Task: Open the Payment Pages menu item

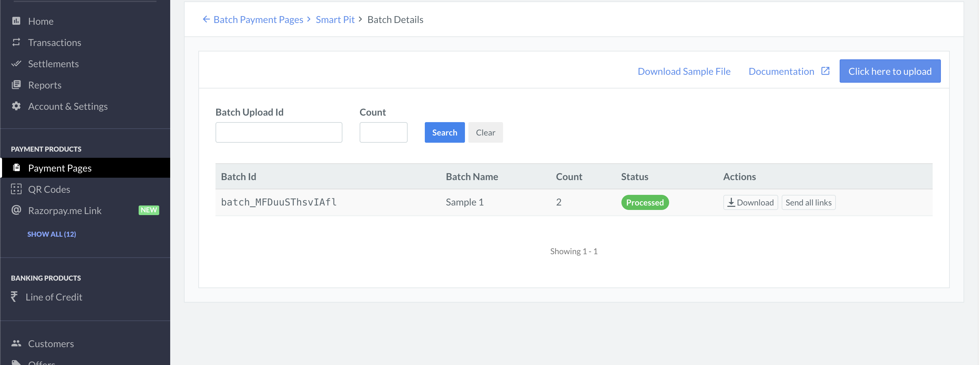Action: (60, 168)
